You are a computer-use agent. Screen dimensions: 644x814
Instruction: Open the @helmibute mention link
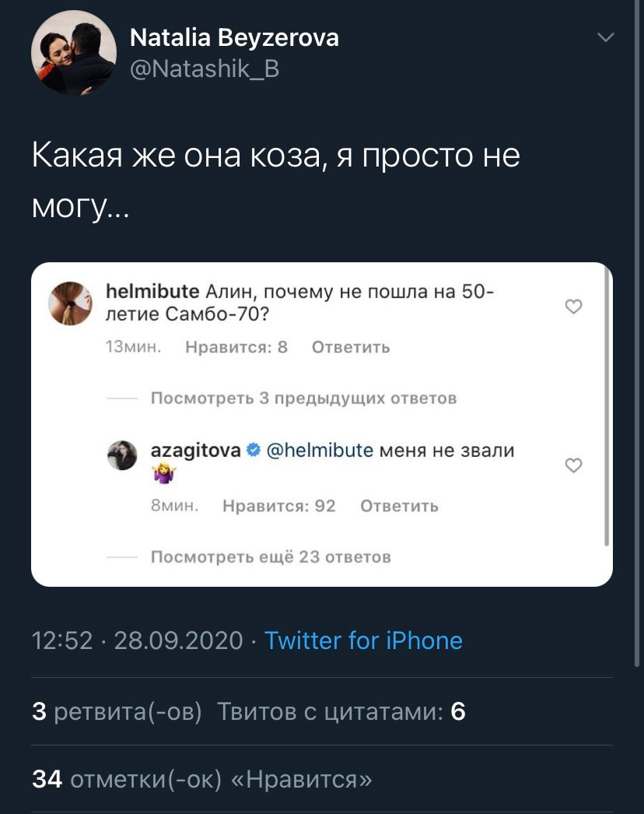click(320, 450)
